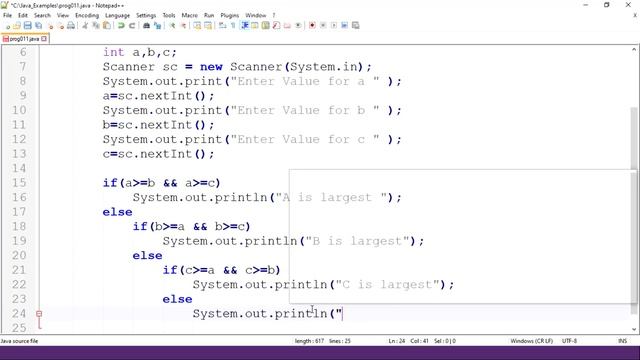Click the Close All toolbar icon
This screenshot has width=640, height=360.
pos(61,26)
